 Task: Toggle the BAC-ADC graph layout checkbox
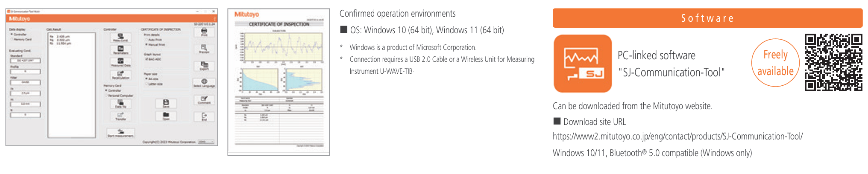[147, 59]
